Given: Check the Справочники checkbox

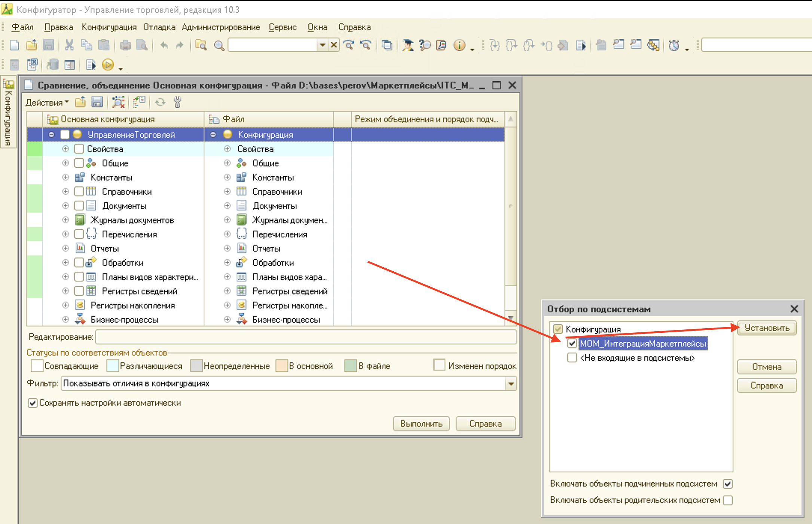Looking at the screenshot, I should tap(79, 191).
